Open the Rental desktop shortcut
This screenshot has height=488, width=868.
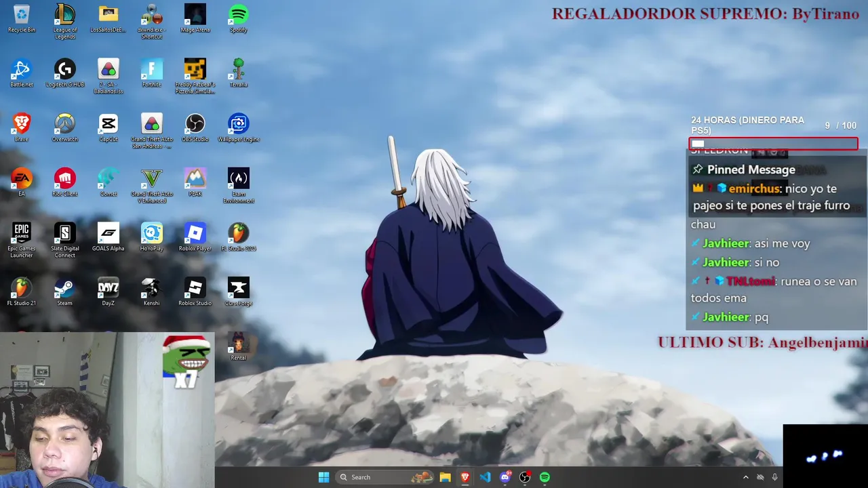point(239,346)
